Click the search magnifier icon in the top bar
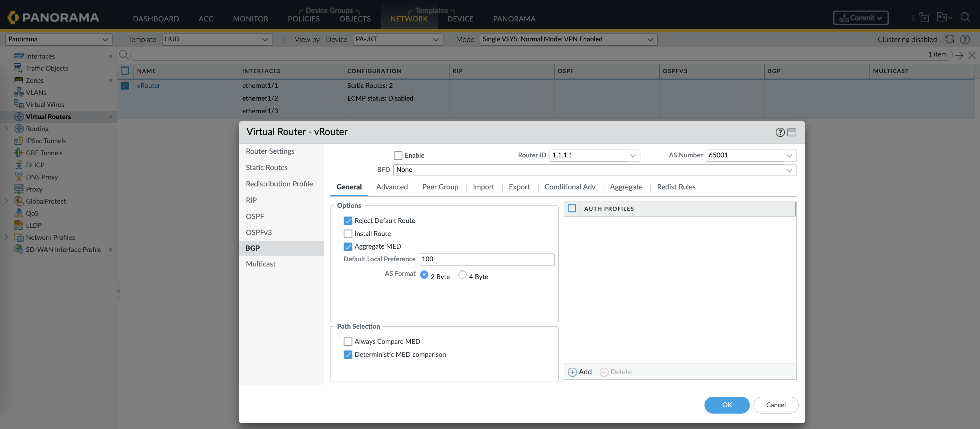This screenshot has width=980, height=429. click(x=965, y=18)
